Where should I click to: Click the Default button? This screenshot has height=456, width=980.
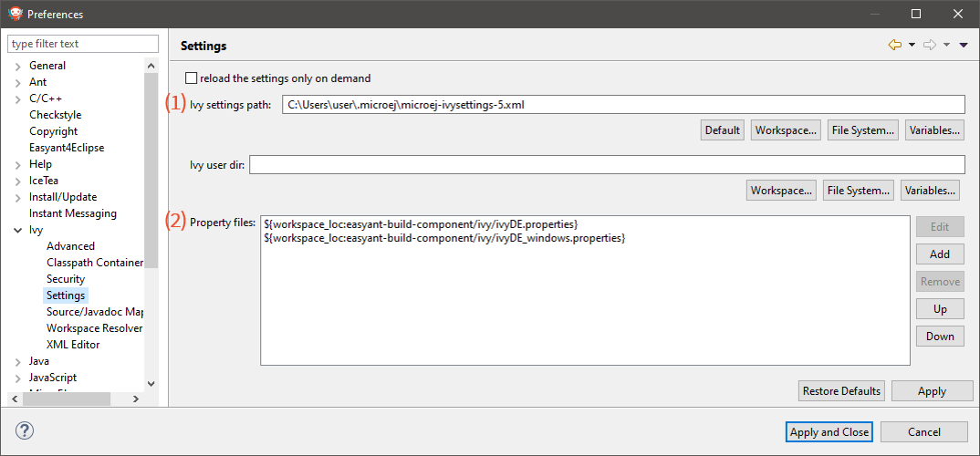723,130
